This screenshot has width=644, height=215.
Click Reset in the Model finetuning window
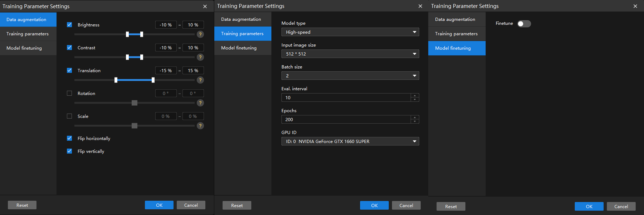click(451, 206)
